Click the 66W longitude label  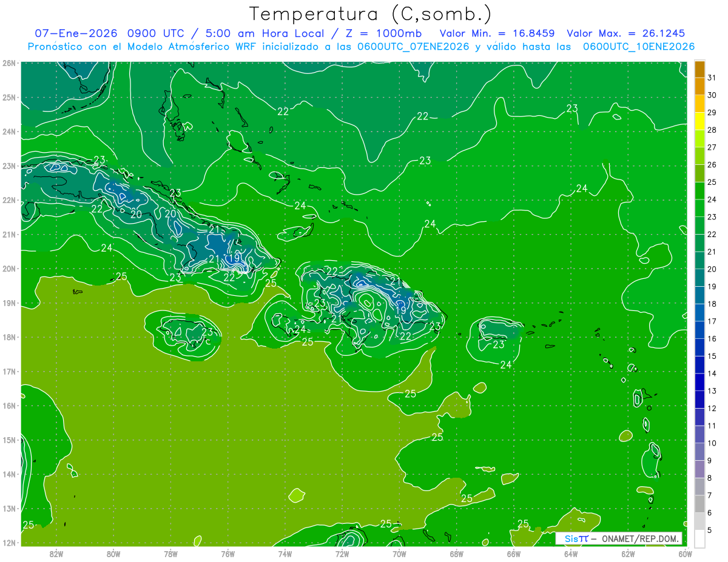point(514,554)
